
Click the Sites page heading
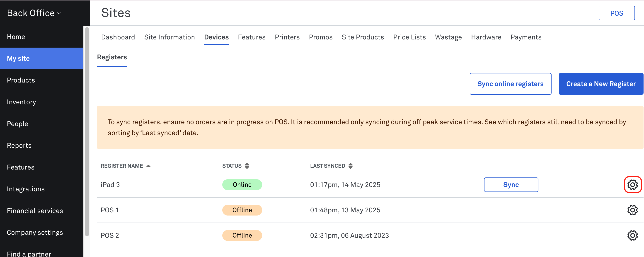[116, 13]
